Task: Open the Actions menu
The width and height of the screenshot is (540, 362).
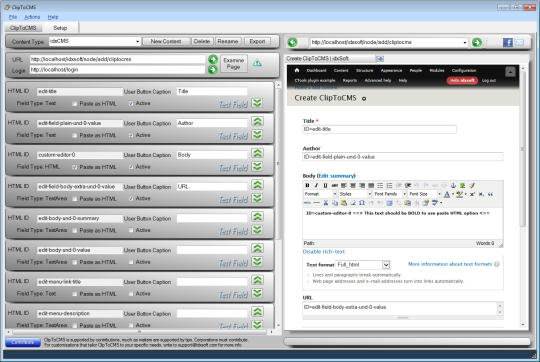Action: (x=32, y=17)
